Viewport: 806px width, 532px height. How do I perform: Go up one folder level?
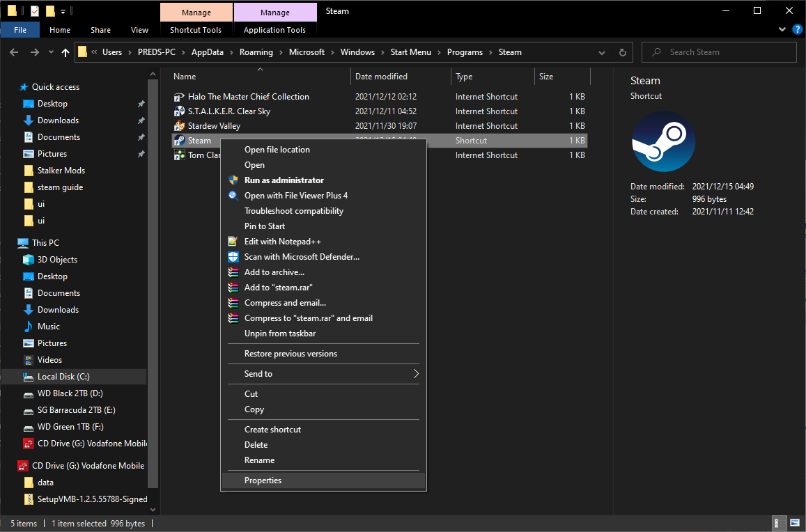click(65, 52)
